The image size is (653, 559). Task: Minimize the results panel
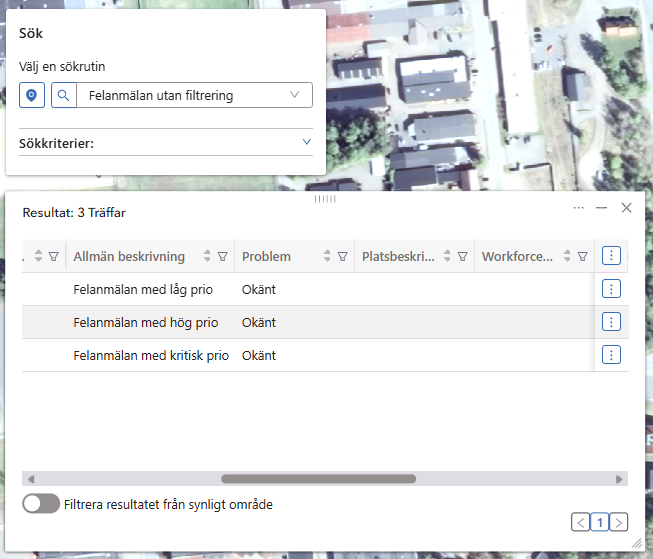coord(602,208)
